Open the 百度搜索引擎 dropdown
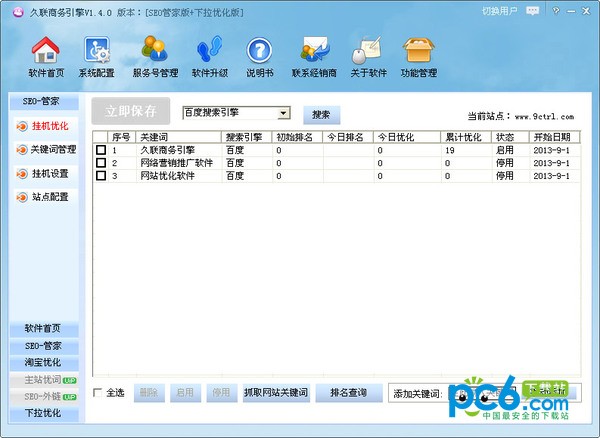Screen dimensions: 600x438 coord(236,113)
